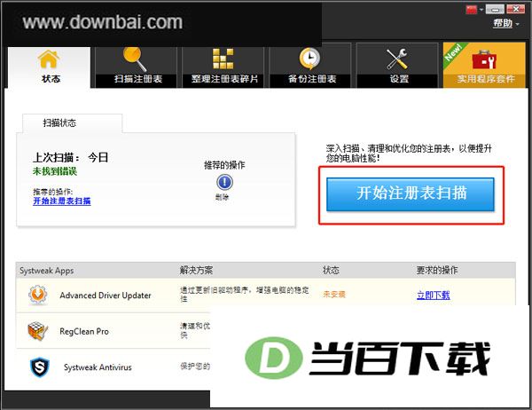Minimize the application window
532x410 pixels.
(495, 9)
